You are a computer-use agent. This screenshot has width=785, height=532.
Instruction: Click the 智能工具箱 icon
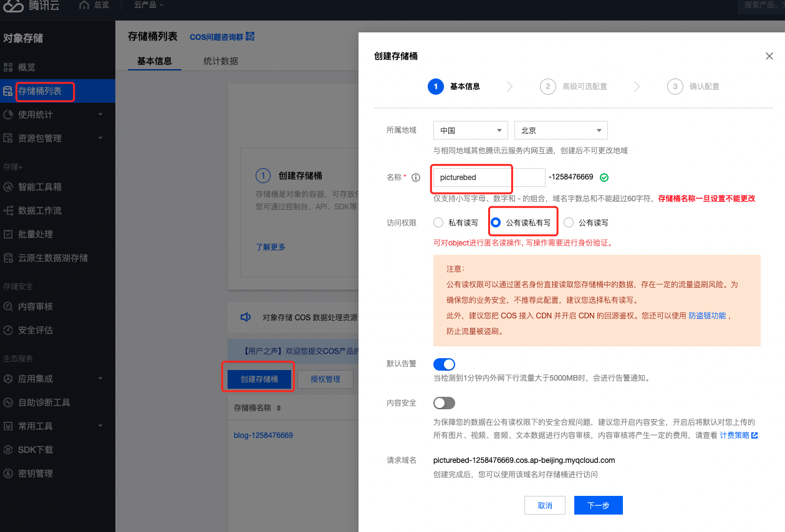(x=8, y=187)
